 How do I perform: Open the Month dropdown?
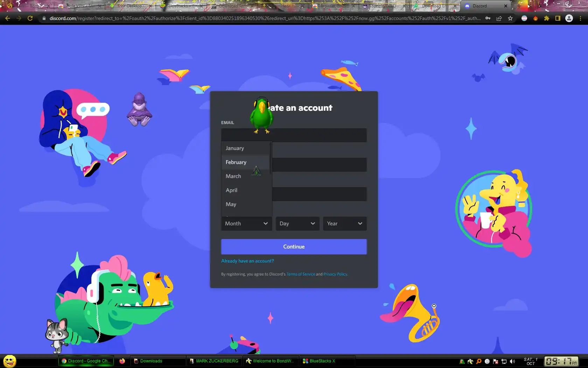tap(246, 224)
